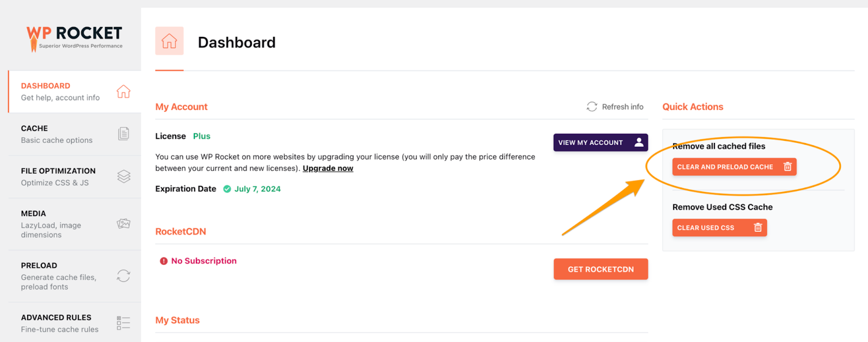This screenshot has height=342, width=868.
Task: Click the Refresh info text link
Action: click(622, 107)
